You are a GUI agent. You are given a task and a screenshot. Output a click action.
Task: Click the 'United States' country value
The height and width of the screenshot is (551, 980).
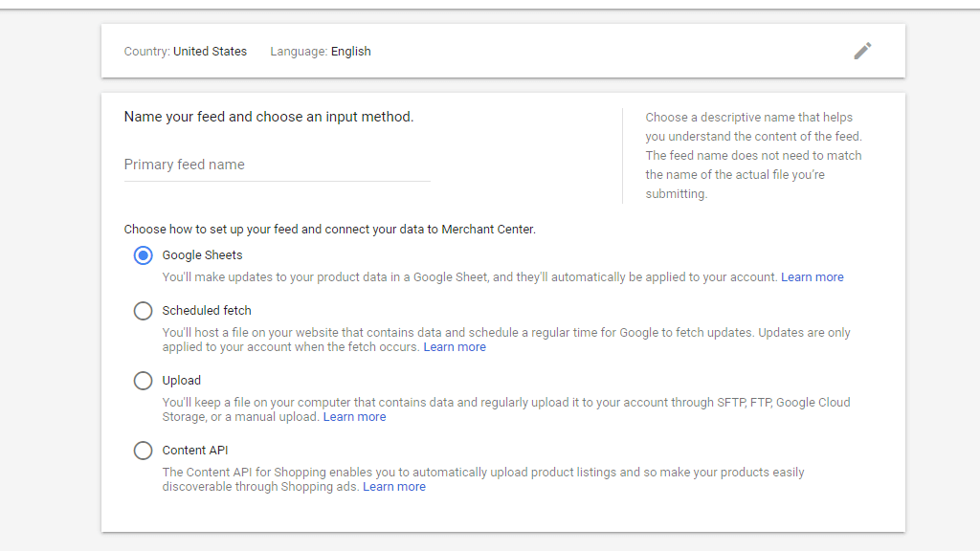pyautogui.click(x=210, y=52)
